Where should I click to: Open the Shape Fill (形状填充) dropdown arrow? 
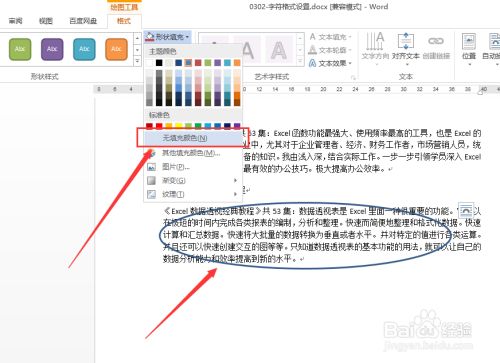(188, 37)
